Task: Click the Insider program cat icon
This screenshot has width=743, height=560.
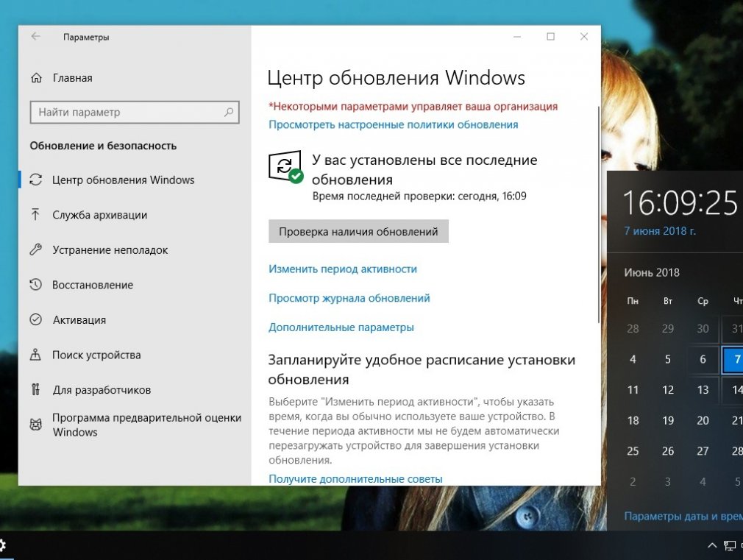Action: click(36, 425)
